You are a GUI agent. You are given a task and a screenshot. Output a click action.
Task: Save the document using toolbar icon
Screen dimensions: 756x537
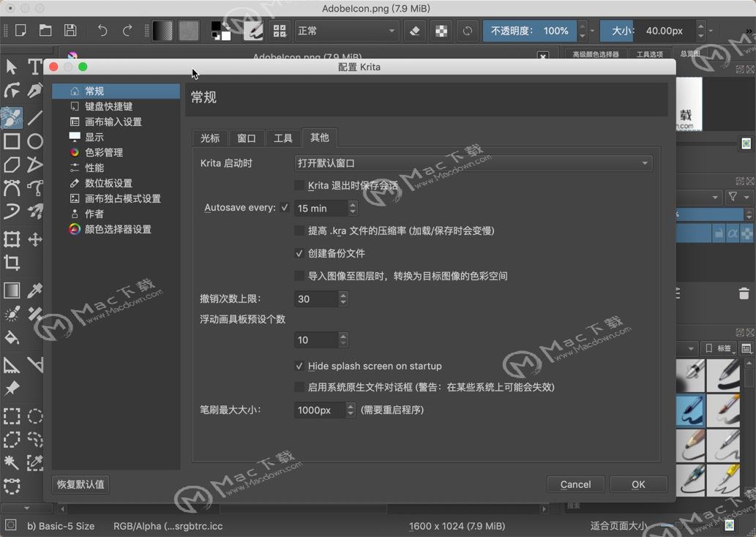pos(70,31)
